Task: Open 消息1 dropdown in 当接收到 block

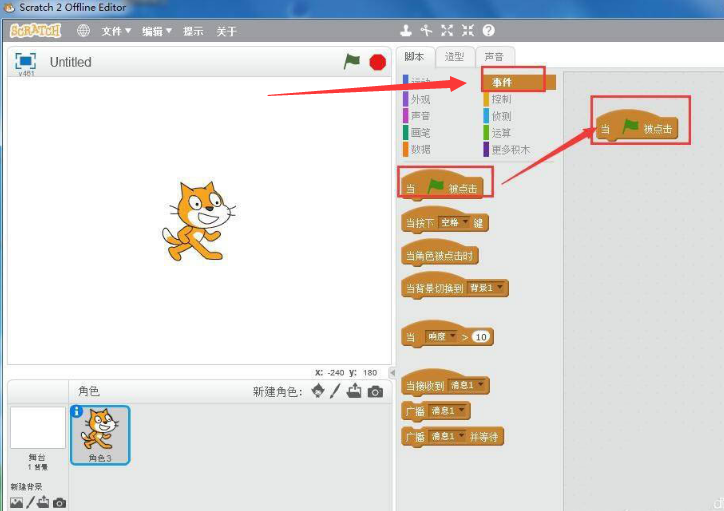Action: 467,385
